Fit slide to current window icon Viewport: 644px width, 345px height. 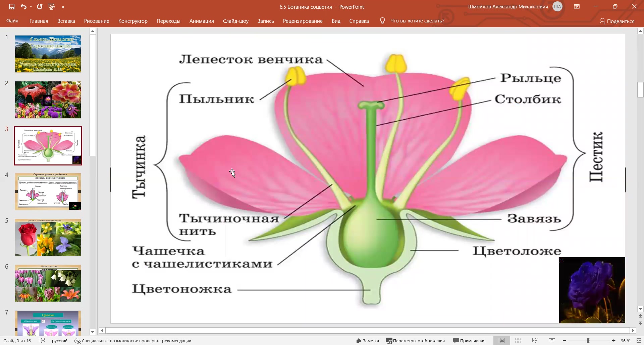(639, 341)
